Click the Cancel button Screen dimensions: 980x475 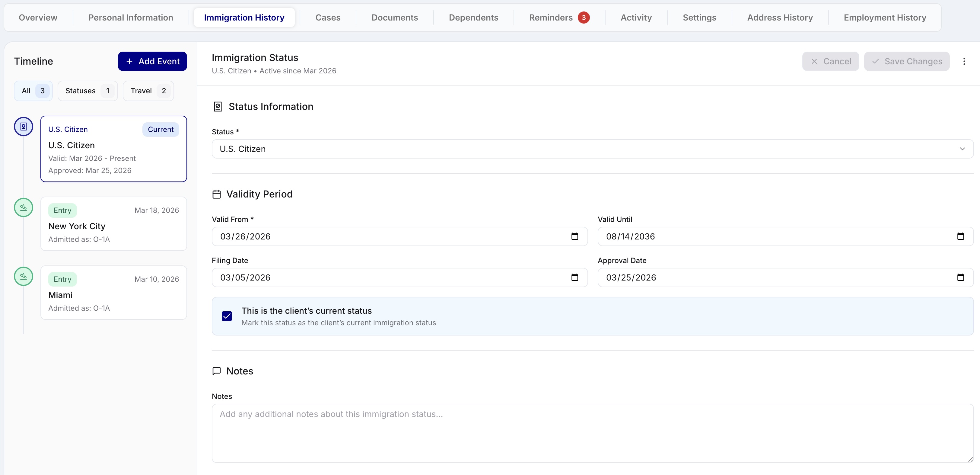click(830, 61)
